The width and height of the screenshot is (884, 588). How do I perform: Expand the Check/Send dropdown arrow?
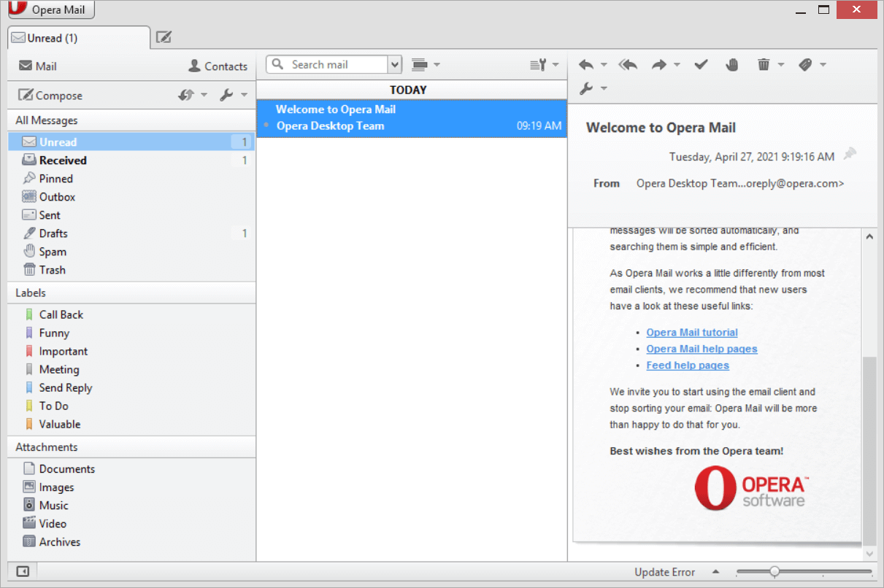pos(204,96)
